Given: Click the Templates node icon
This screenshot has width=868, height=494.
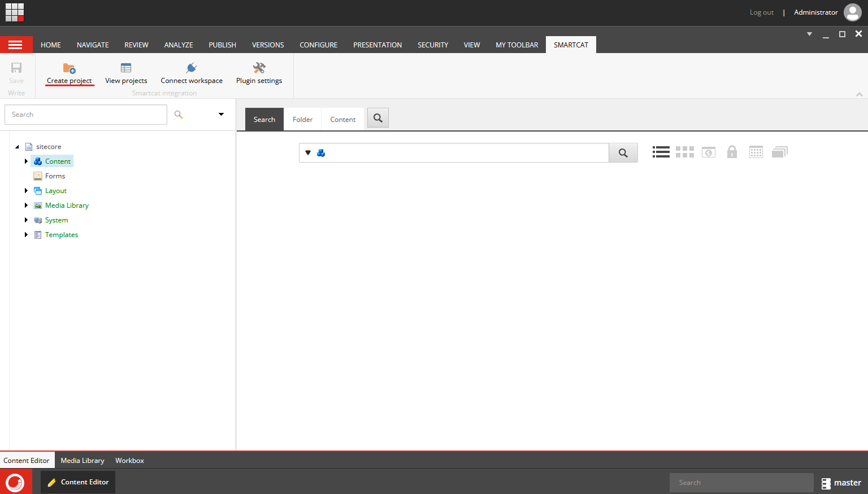Looking at the screenshot, I should [x=38, y=235].
